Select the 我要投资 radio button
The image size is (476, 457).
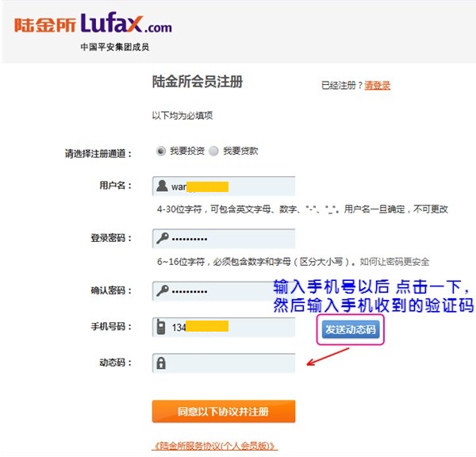160,151
